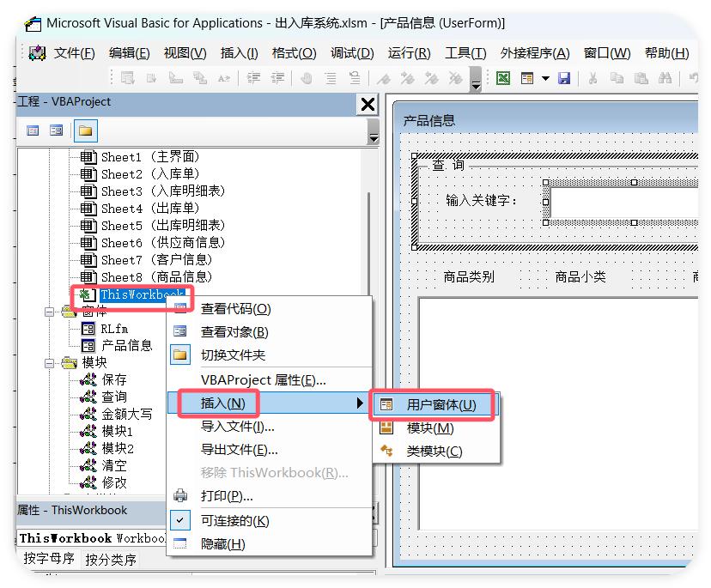Save the workbook with the floppy disk icon

point(563,78)
